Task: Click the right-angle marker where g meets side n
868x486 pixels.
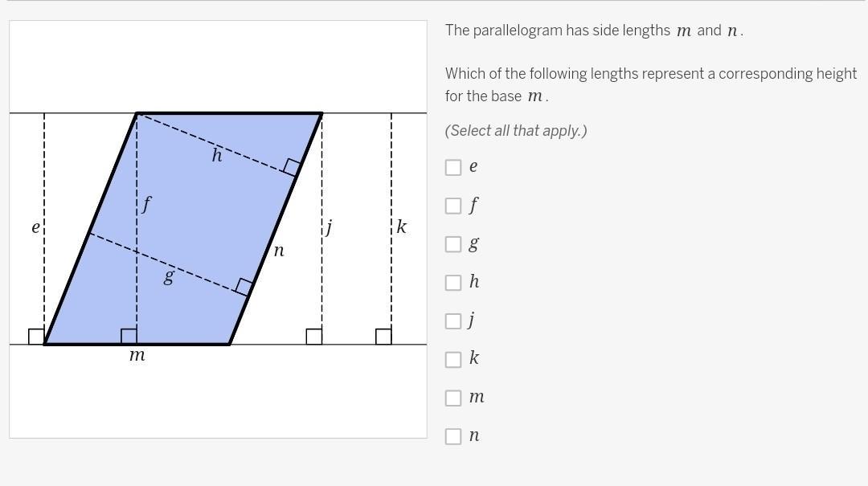Action: pyautogui.click(x=244, y=288)
